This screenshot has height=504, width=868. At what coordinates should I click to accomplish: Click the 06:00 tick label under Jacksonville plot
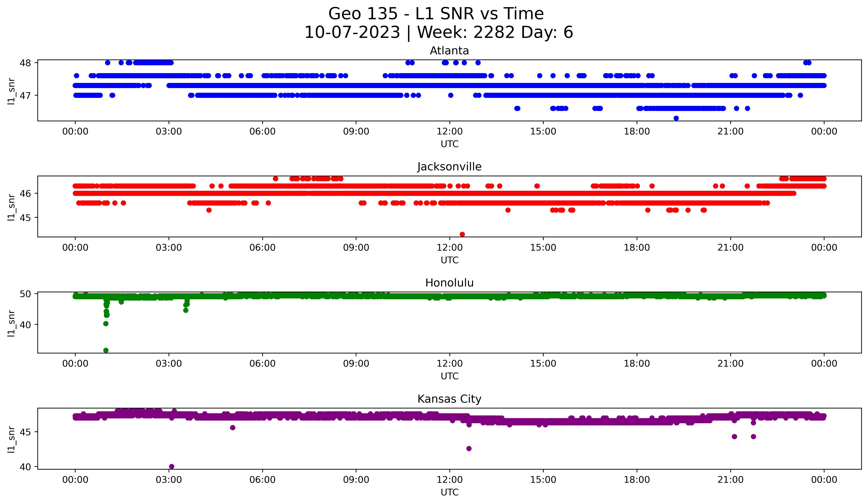(262, 247)
